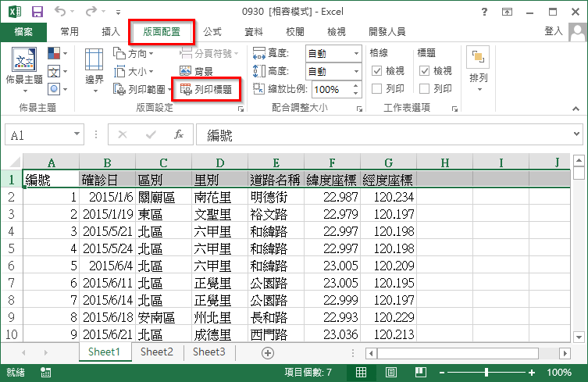
Task: Click the Insert Function fx icon
Action: pyautogui.click(x=179, y=134)
